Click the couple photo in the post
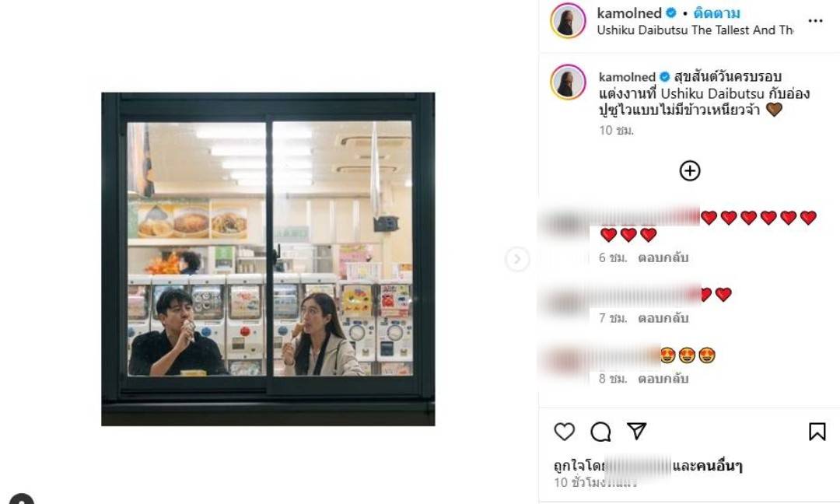Screen dimensions: 840x504 [x=268, y=259]
